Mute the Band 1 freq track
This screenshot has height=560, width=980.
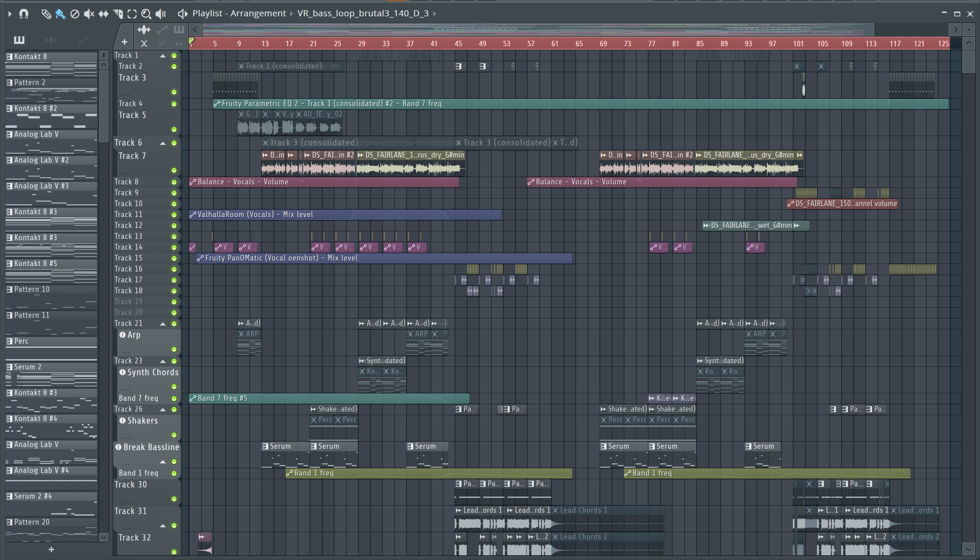pyautogui.click(x=174, y=474)
